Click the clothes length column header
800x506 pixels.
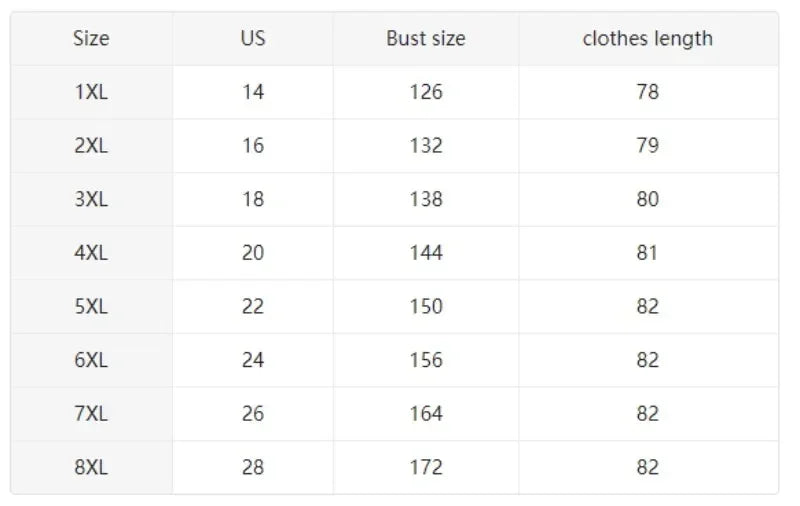[648, 39]
